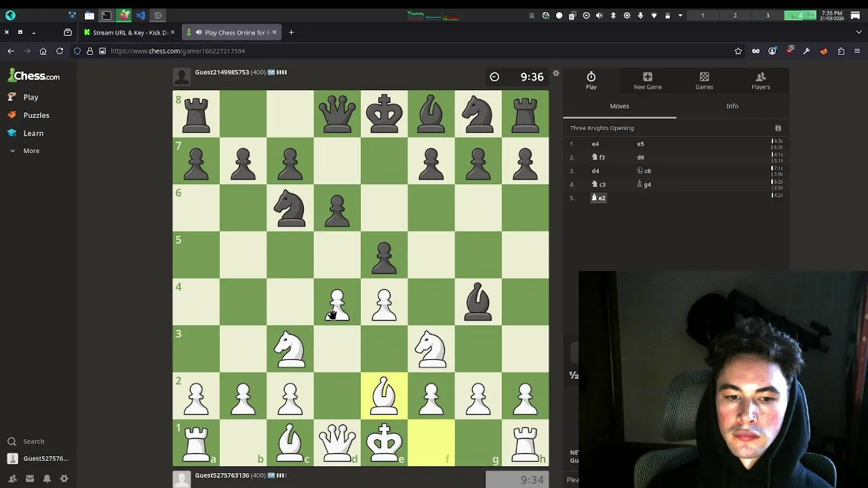Select move 1 black e5 in the move list
The image size is (868, 488).
pos(640,144)
